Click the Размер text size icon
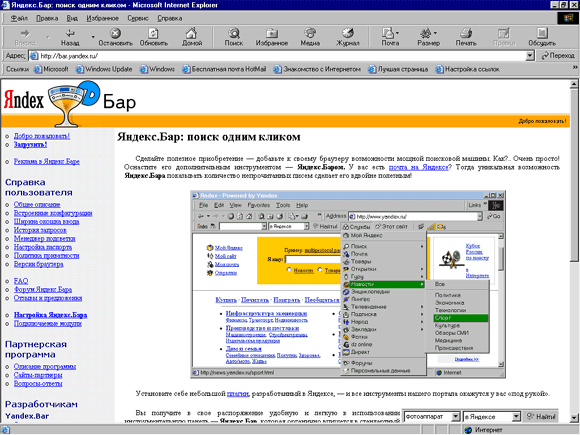 [x=426, y=33]
